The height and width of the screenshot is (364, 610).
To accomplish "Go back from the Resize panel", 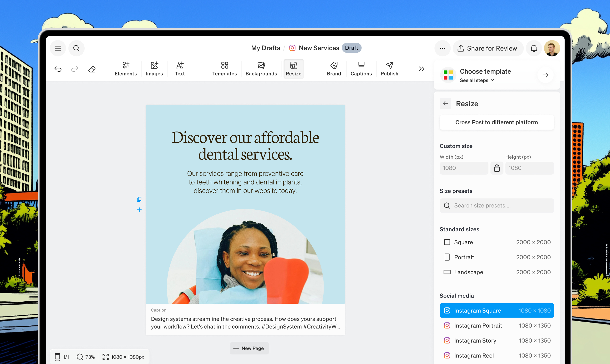I will point(445,104).
